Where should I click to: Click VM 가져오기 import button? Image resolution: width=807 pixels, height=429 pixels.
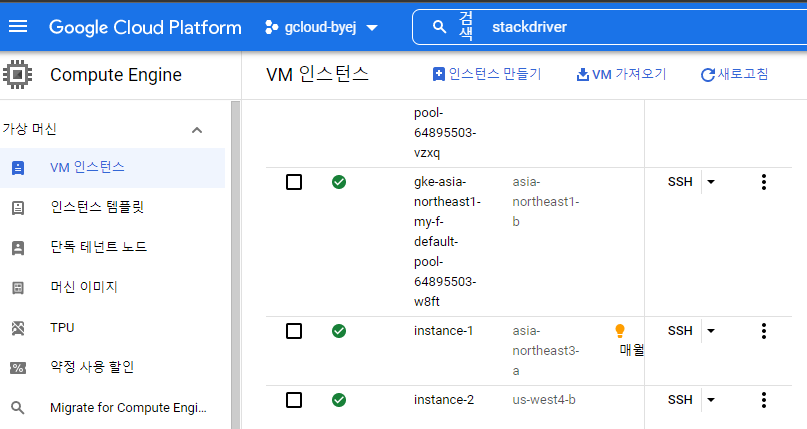[621, 75]
